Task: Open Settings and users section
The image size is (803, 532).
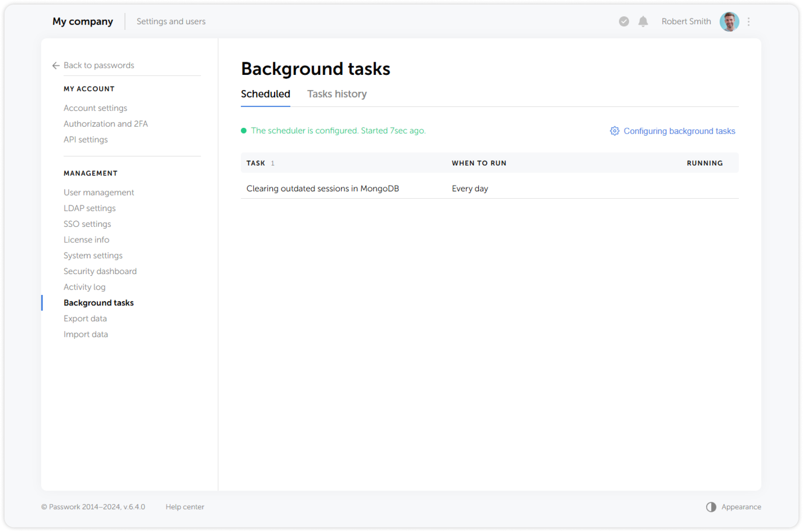Action: (171, 22)
